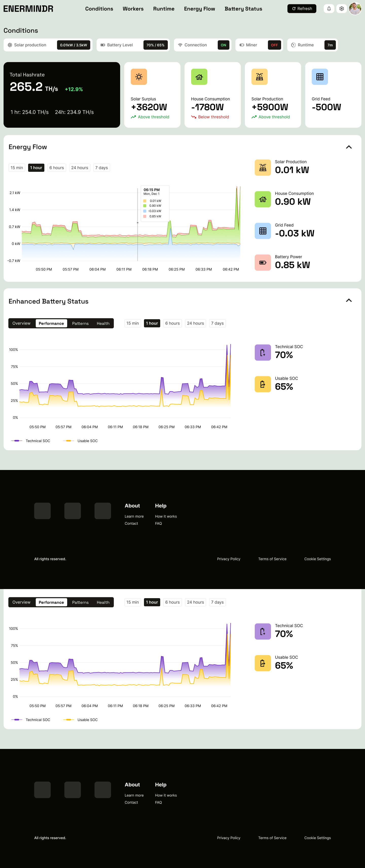Click the 0.90 kW House Consumption icon

[x=263, y=199]
